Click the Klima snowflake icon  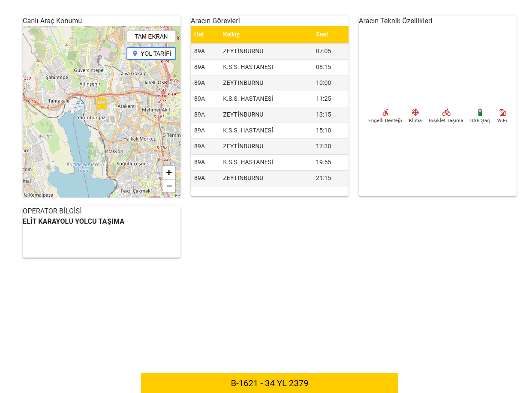pyautogui.click(x=415, y=112)
